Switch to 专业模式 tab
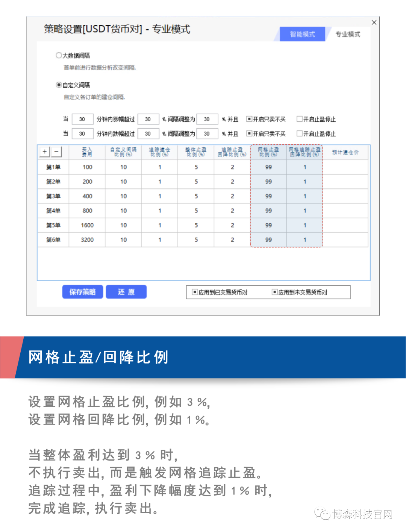 click(347, 34)
